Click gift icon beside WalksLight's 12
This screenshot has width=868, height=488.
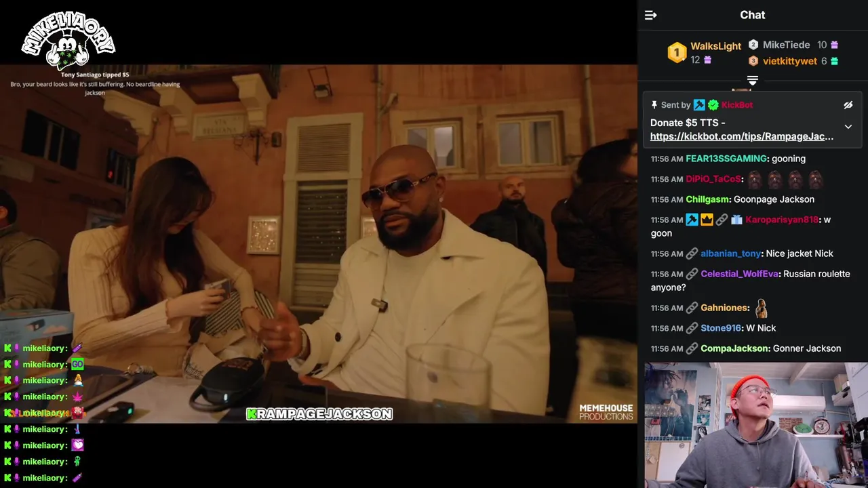pyautogui.click(x=708, y=60)
